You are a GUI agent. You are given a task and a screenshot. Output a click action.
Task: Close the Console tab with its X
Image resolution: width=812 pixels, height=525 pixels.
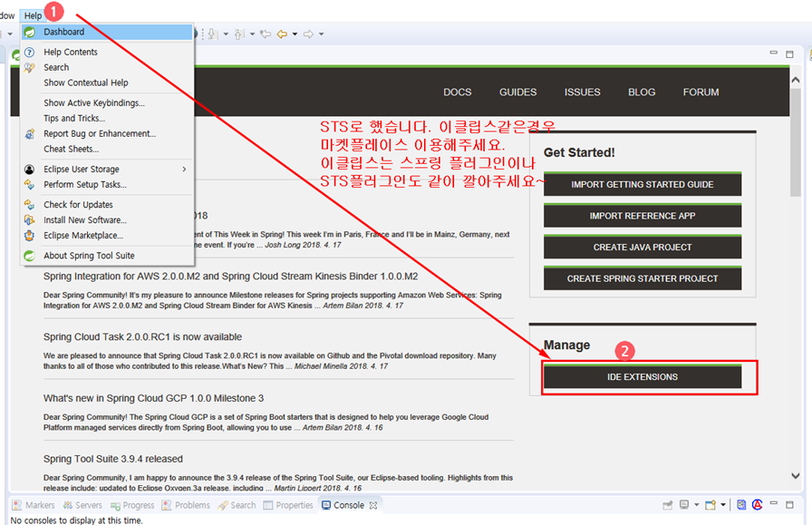click(x=373, y=505)
